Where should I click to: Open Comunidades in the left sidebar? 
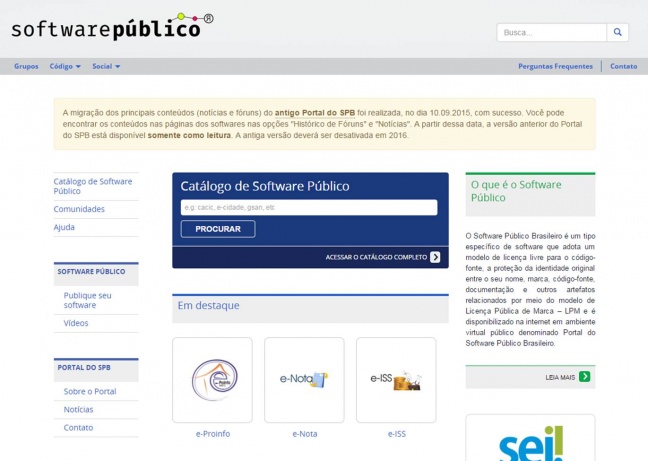click(x=79, y=209)
